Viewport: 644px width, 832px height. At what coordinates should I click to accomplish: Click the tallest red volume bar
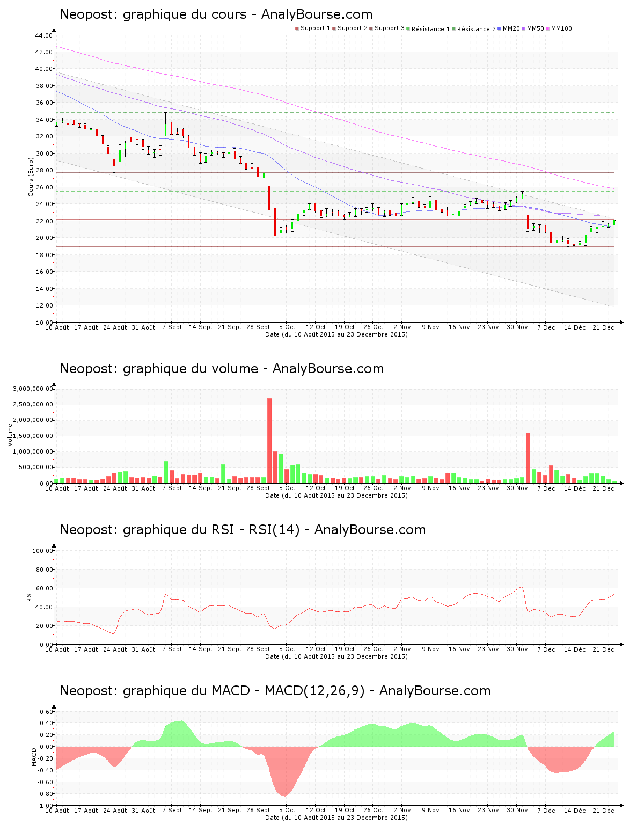click(x=269, y=441)
